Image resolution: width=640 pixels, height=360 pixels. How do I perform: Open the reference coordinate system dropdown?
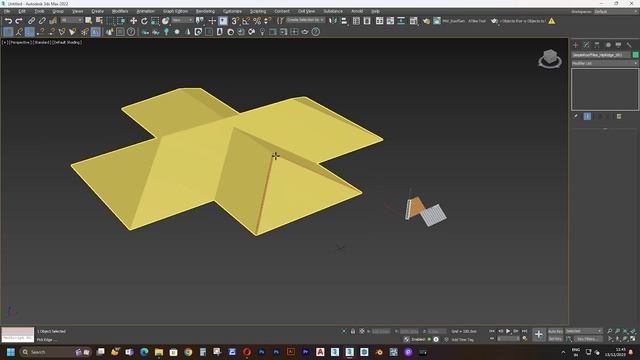click(182, 20)
